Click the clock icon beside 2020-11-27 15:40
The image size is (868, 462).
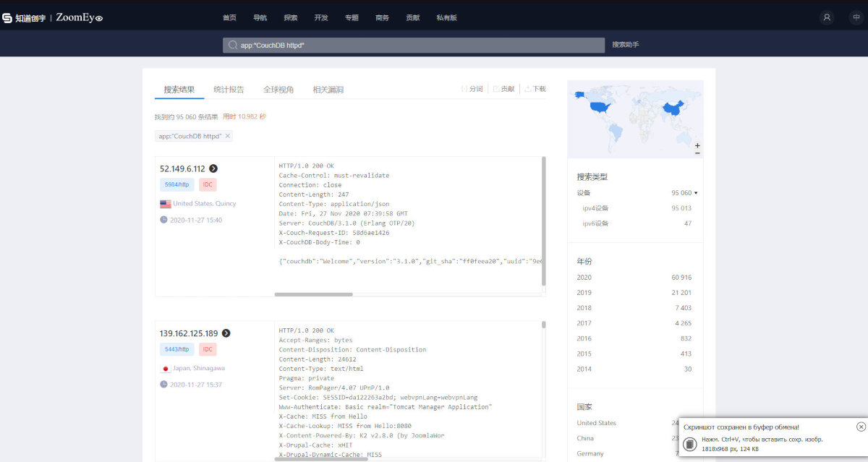click(x=163, y=220)
